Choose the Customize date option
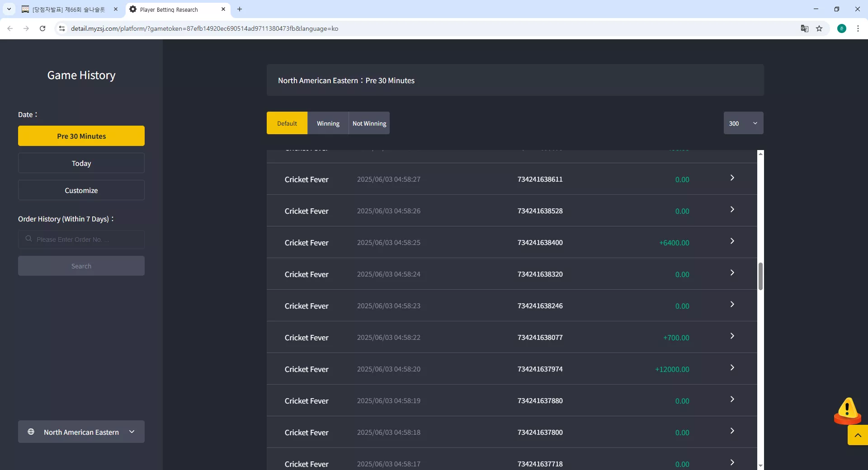Image resolution: width=868 pixels, height=470 pixels. 81,190
